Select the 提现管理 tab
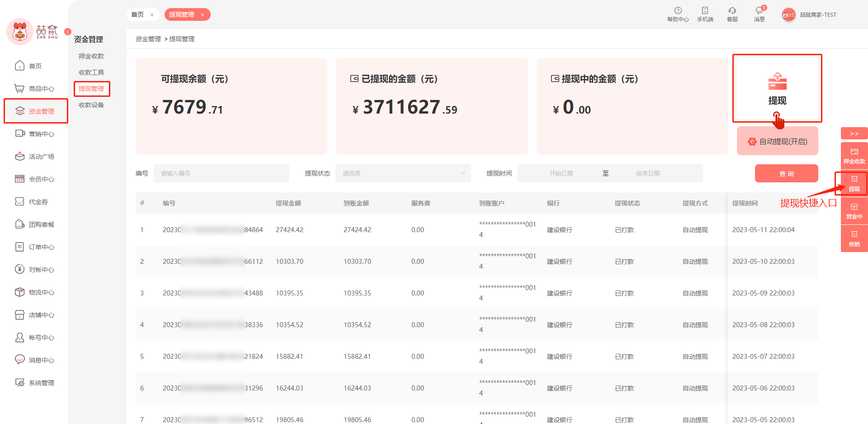The width and height of the screenshot is (868, 424). click(x=182, y=14)
